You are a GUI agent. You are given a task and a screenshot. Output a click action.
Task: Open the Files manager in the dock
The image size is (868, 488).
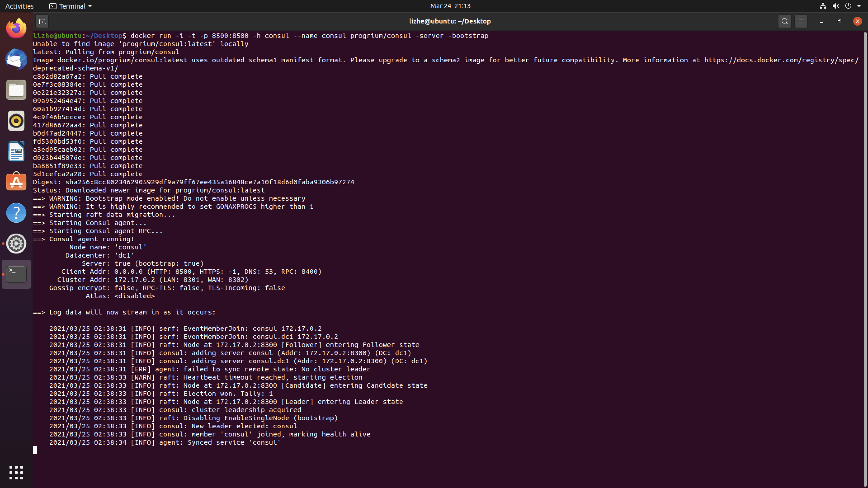click(16, 90)
